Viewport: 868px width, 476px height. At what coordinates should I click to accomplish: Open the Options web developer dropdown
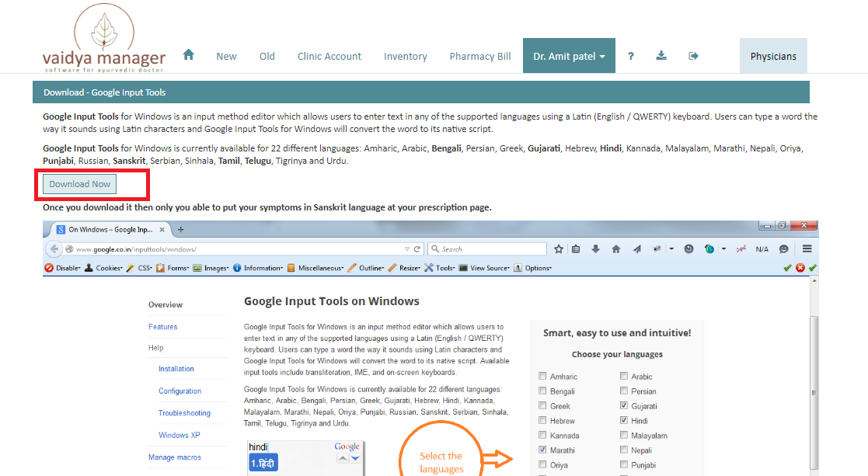[532, 268]
